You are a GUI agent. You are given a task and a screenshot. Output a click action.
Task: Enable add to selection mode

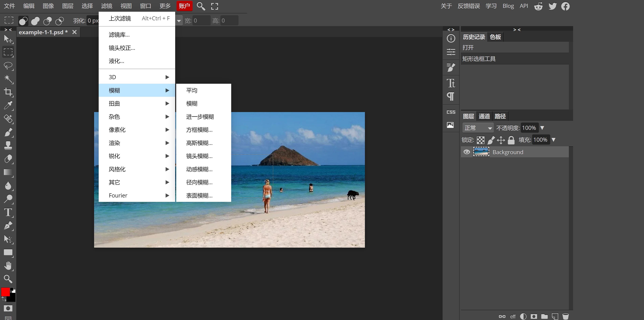(35, 21)
